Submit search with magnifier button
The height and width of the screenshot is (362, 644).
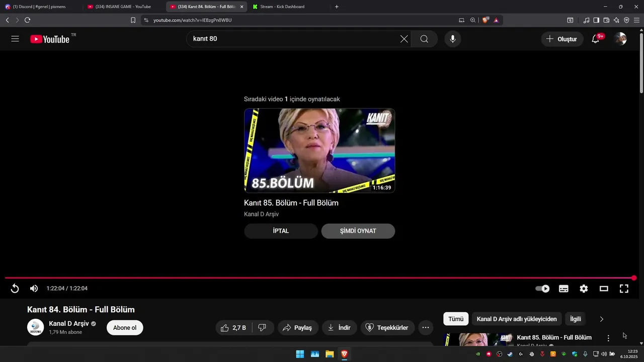pos(424,39)
